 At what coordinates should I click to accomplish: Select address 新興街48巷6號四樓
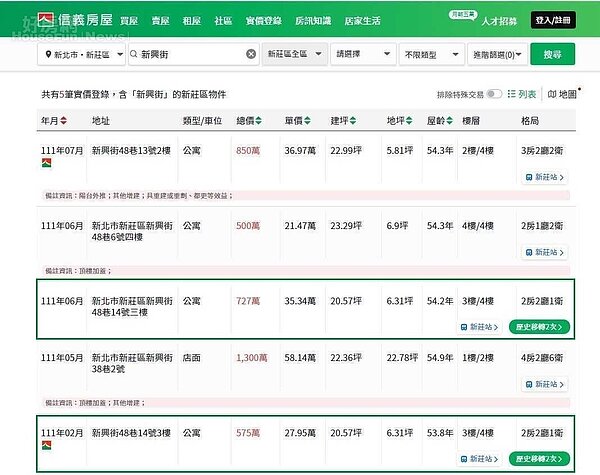(x=132, y=231)
